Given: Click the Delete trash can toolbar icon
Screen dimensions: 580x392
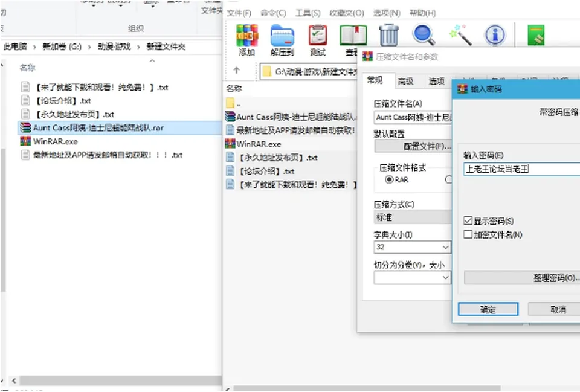Looking at the screenshot, I should click(388, 35).
